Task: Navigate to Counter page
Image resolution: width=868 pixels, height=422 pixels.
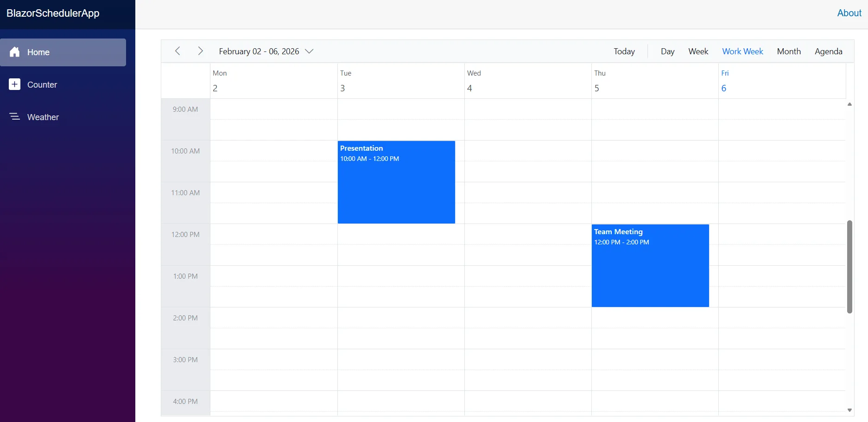Action: click(x=63, y=85)
